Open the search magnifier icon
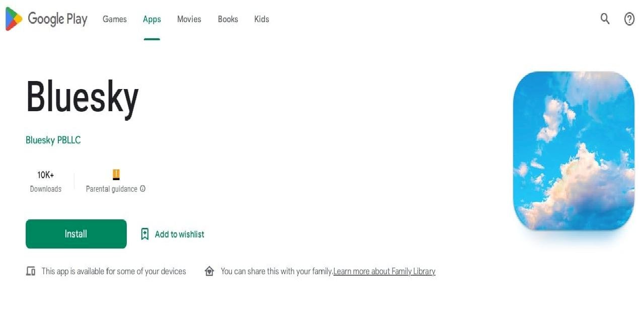 pyautogui.click(x=605, y=19)
